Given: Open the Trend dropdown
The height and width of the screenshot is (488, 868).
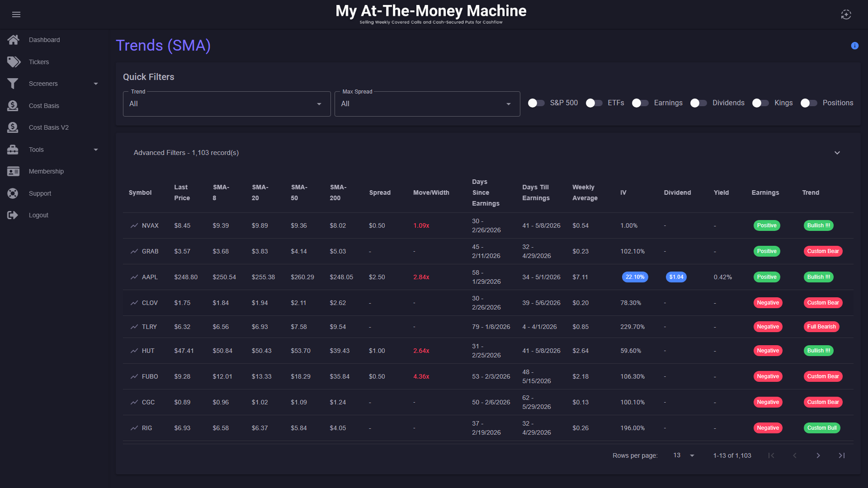Looking at the screenshot, I should click(226, 104).
